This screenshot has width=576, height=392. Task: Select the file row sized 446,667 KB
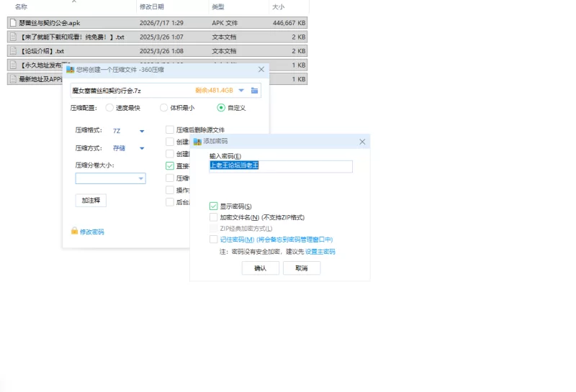[157, 23]
